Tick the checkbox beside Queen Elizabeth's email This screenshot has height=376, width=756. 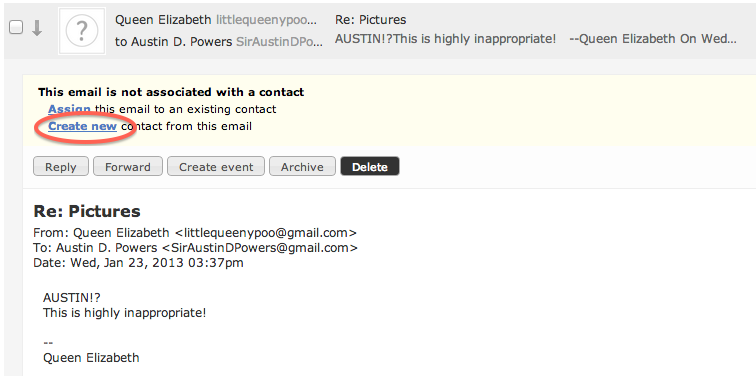coord(16,28)
